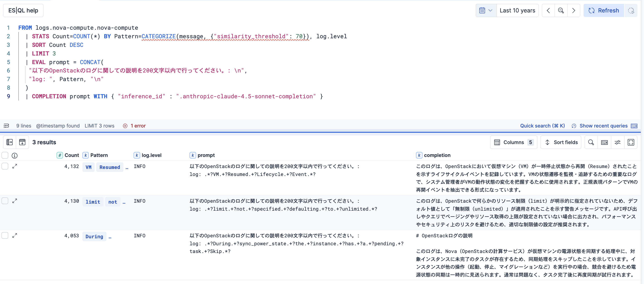Show recent queries

coord(604,126)
